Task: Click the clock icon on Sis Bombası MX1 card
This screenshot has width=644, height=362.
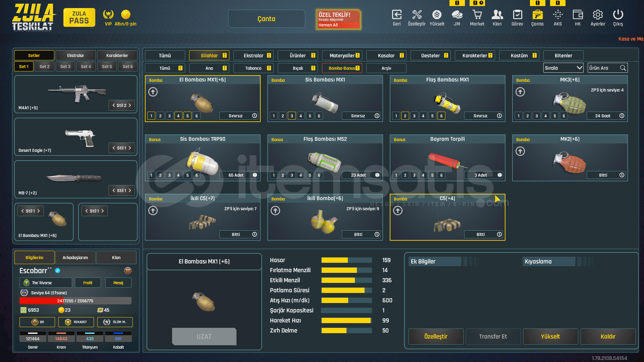Action: (x=377, y=116)
